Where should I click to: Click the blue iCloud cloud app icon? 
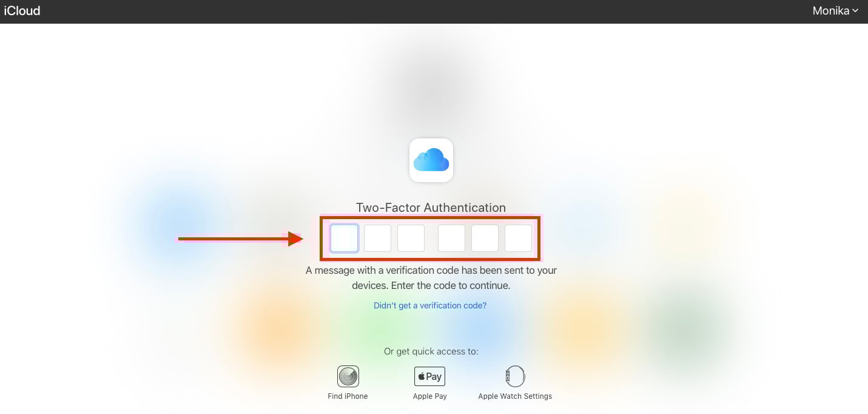click(431, 160)
